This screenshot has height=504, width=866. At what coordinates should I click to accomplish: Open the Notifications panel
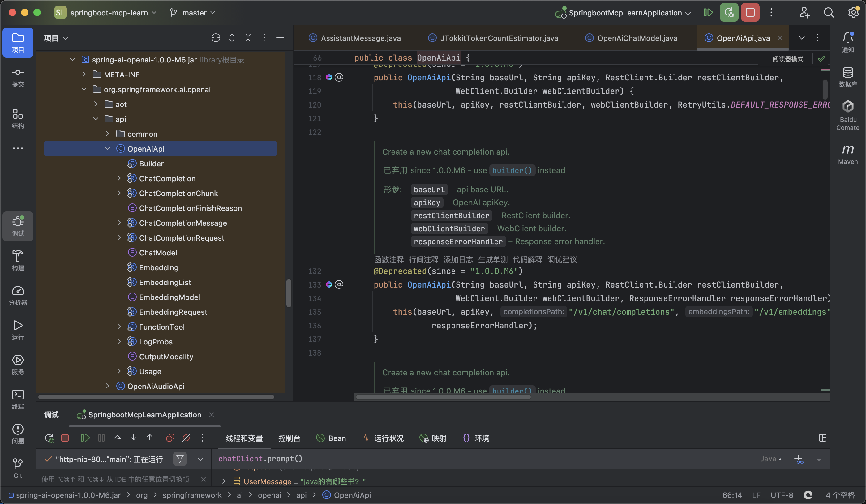(x=848, y=42)
